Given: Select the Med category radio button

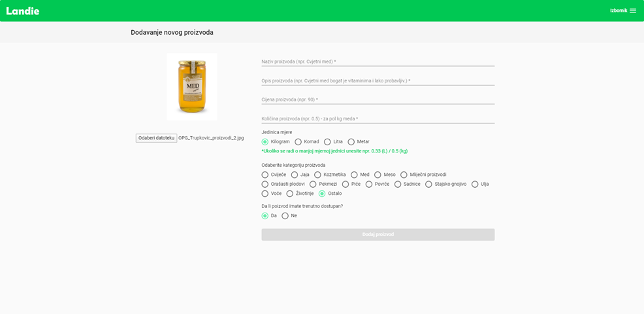Looking at the screenshot, I should (355, 175).
